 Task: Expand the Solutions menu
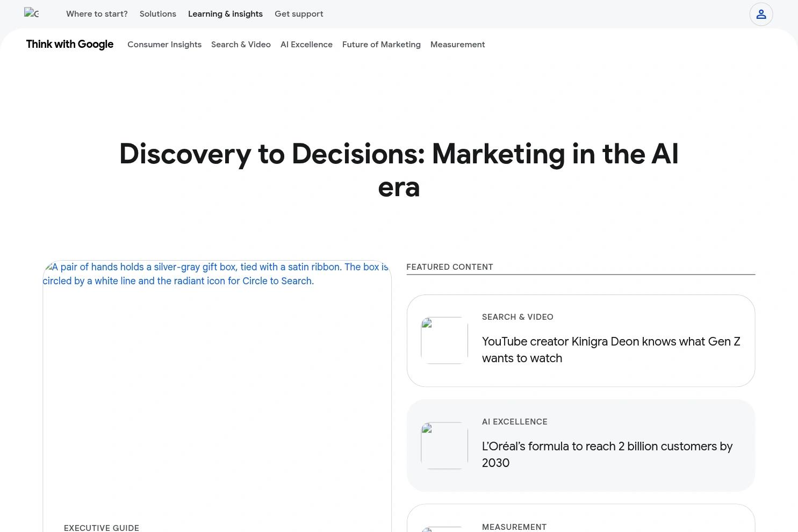click(157, 14)
